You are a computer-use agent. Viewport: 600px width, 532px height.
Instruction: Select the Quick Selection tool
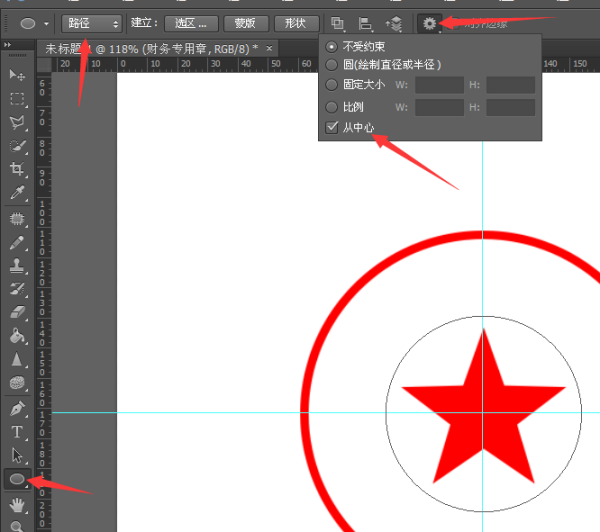tap(17, 146)
